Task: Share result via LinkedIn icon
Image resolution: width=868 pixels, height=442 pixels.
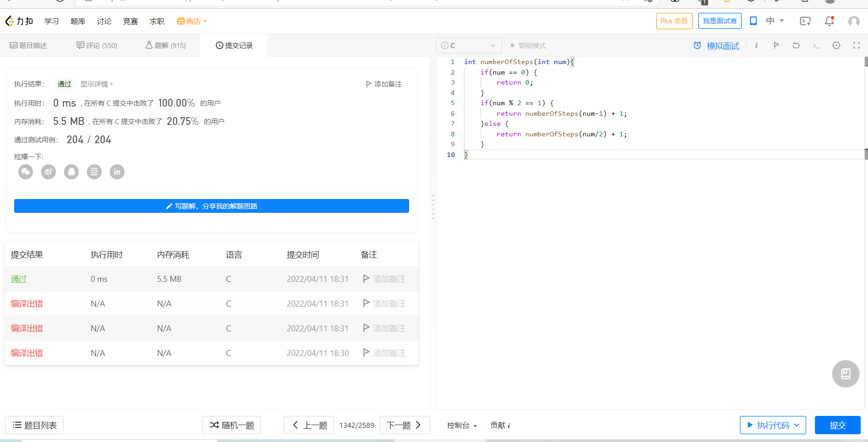Action: click(117, 172)
